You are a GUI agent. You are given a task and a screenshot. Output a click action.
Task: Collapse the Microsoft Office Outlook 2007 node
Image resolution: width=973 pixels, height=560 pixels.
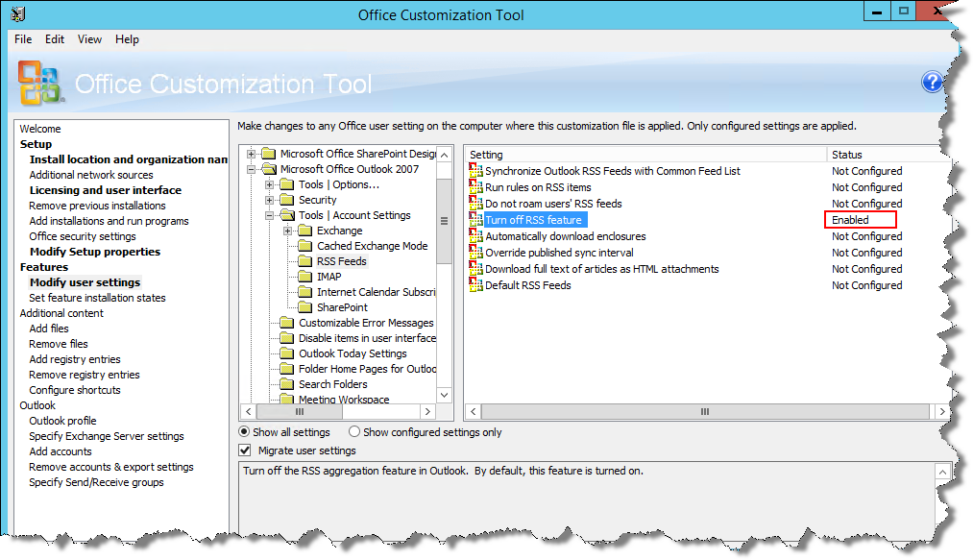pyautogui.click(x=251, y=169)
